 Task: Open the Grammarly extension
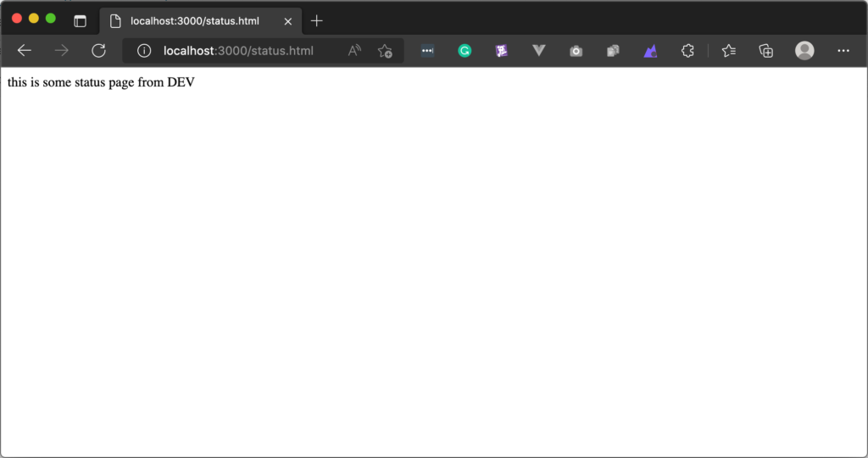465,51
